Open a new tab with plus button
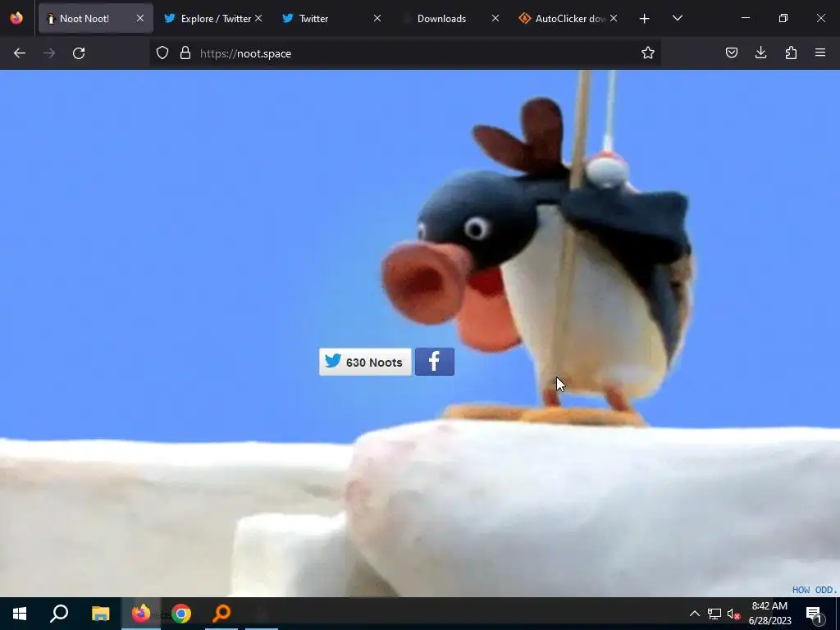Viewport: 840px width, 630px height. click(x=645, y=19)
